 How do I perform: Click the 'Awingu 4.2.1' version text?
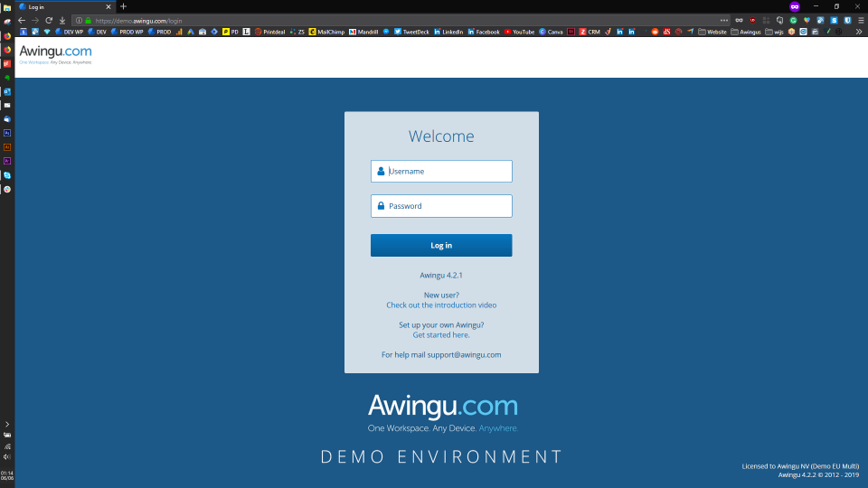[441, 275]
